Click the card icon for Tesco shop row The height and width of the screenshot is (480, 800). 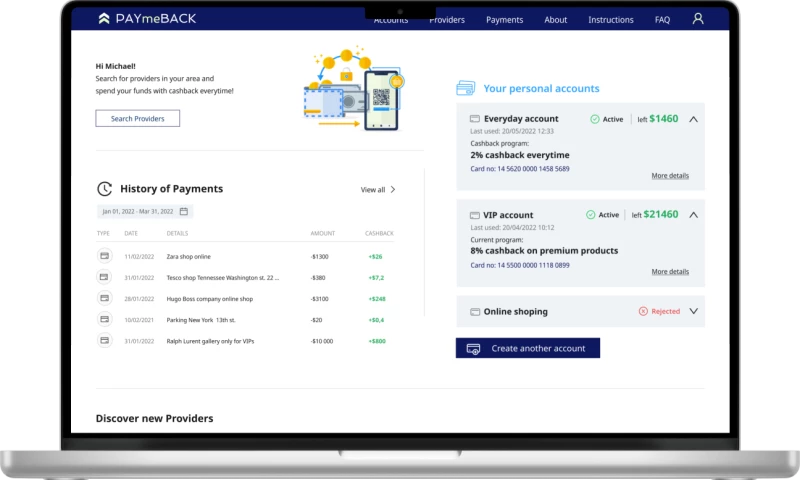105,277
